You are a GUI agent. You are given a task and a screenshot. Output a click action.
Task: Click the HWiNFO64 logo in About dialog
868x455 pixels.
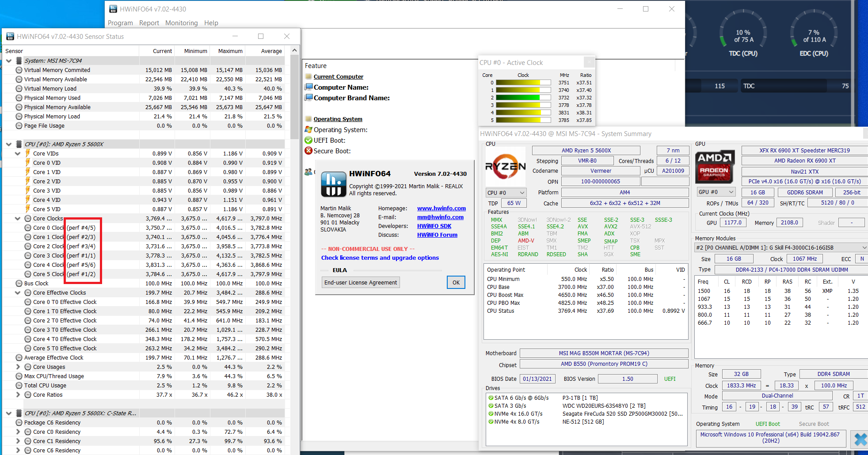pyautogui.click(x=333, y=184)
